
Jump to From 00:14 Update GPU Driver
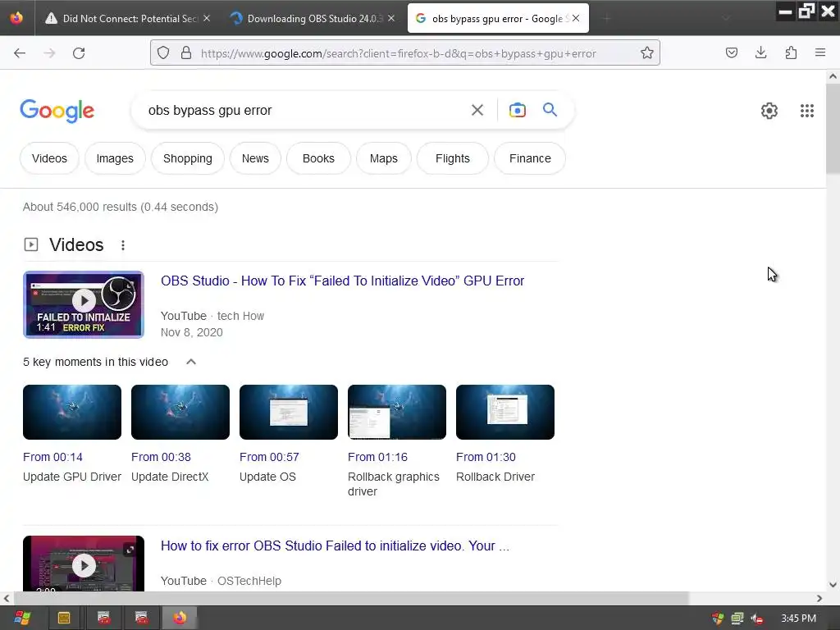click(x=52, y=457)
